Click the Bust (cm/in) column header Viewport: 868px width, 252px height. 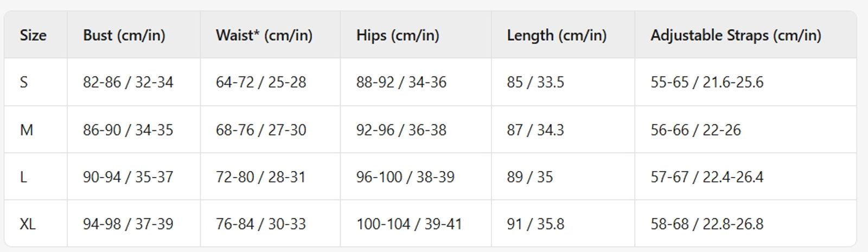point(124,35)
